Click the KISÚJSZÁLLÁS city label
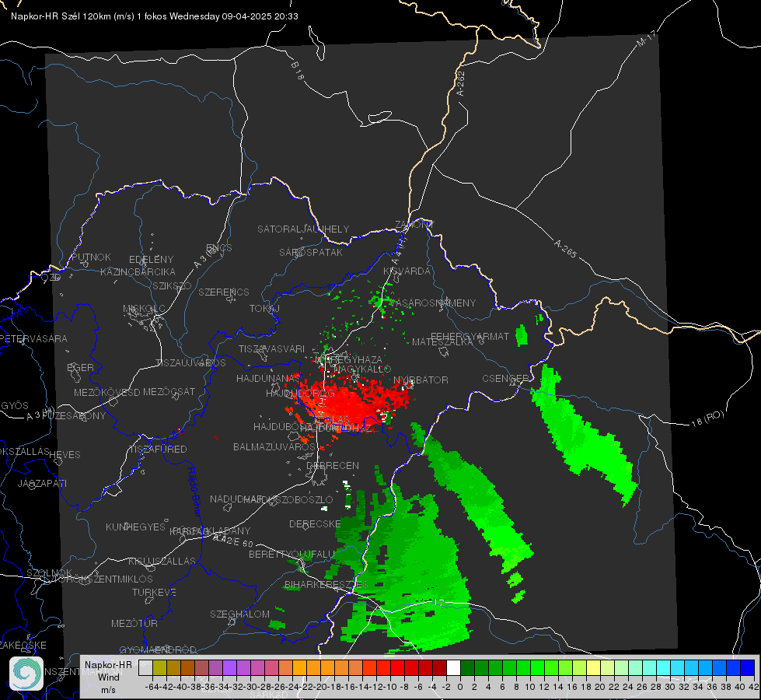Viewport: 761px width, 700px height. [162, 562]
